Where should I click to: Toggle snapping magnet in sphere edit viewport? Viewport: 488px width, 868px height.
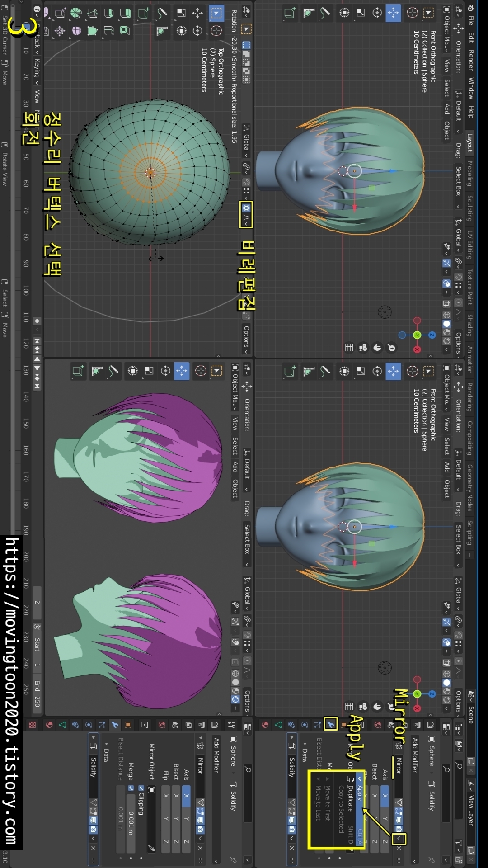[246, 182]
